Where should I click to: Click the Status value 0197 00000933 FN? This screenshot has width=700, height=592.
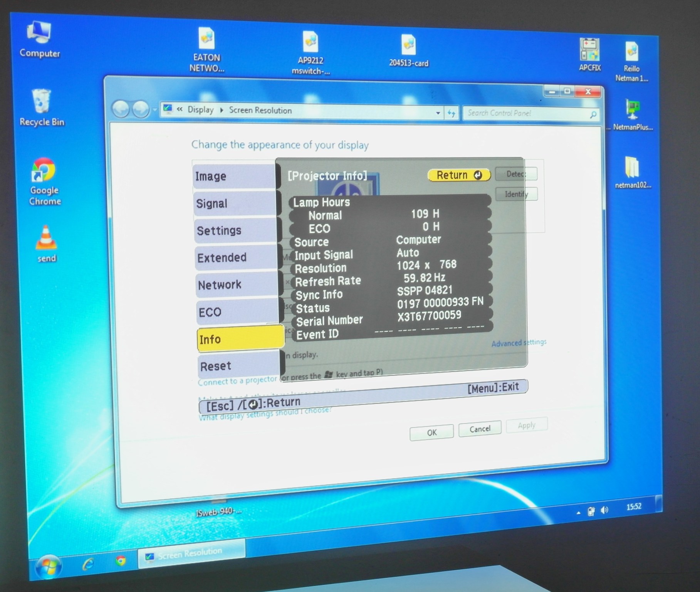(440, 303)
